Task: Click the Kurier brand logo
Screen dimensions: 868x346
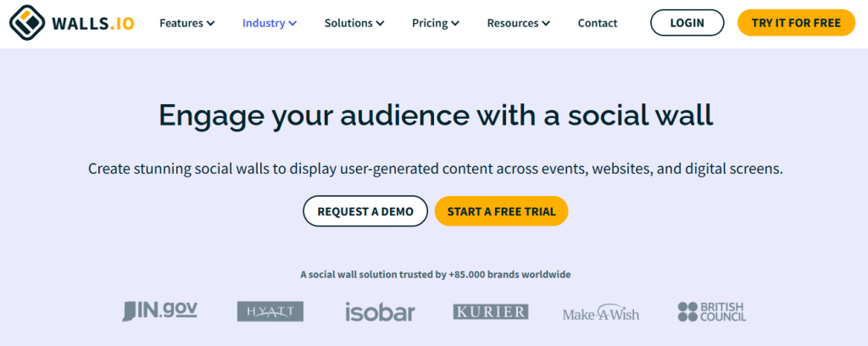Action: 490,312
